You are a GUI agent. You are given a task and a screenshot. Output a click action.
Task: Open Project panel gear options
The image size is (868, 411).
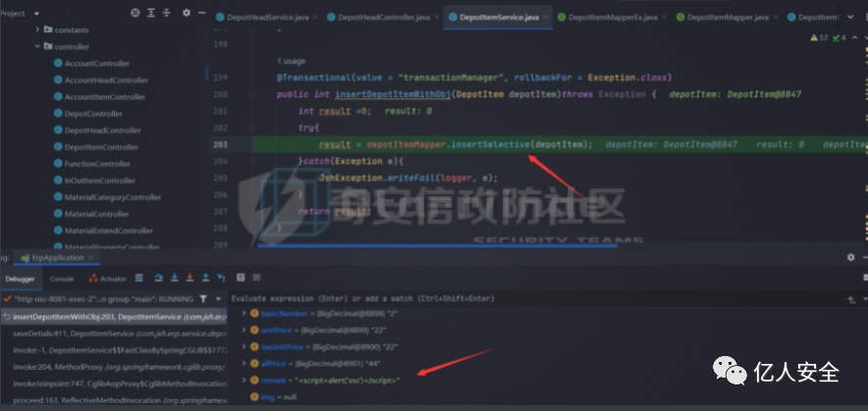[x=187, y=13]
